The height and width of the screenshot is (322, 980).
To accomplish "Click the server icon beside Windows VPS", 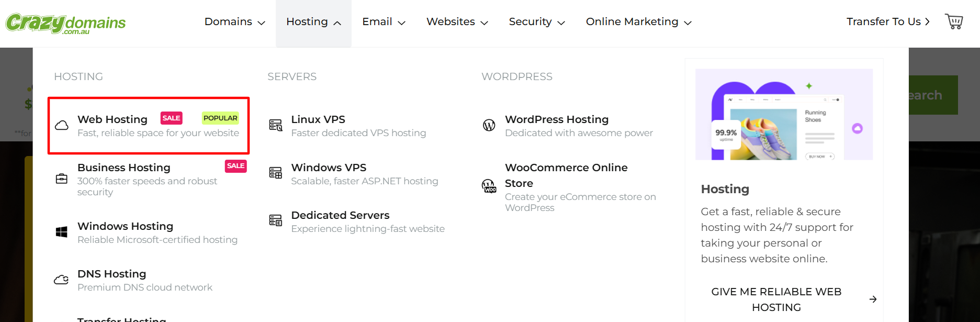I will coord(276,173).
